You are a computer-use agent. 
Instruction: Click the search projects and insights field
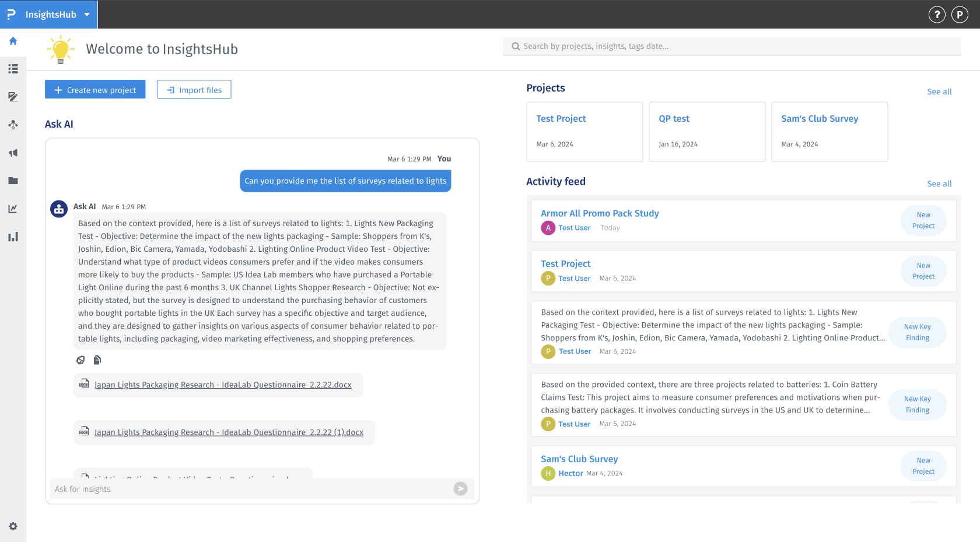(732, 46)
